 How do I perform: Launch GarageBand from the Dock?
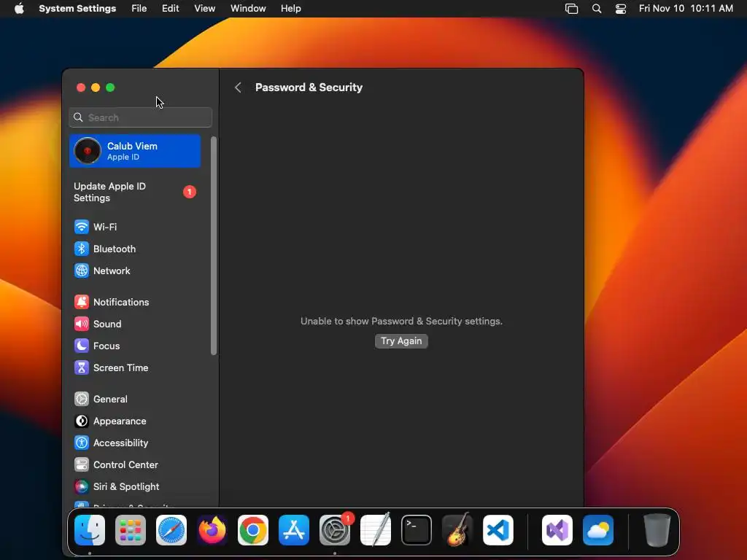[457, 530]
